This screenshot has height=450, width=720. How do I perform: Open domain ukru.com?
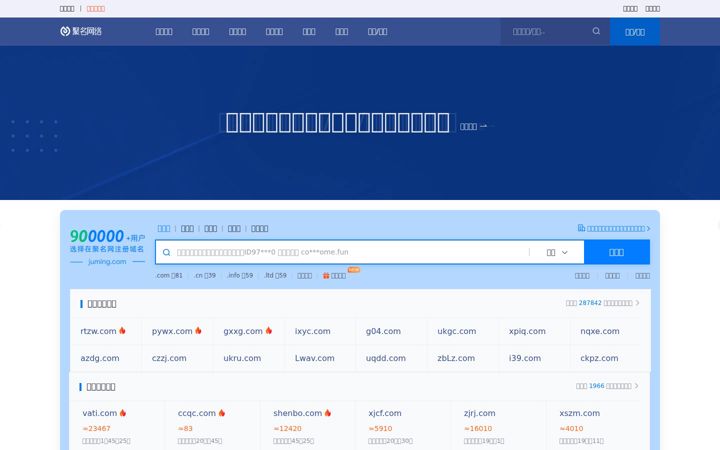click(242, 358)
